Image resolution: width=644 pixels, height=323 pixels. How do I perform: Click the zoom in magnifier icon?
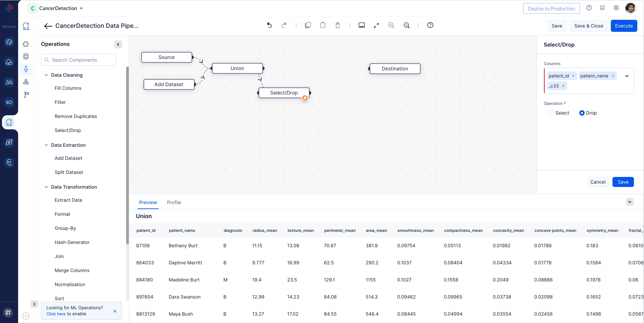click(x=391, y=25)
